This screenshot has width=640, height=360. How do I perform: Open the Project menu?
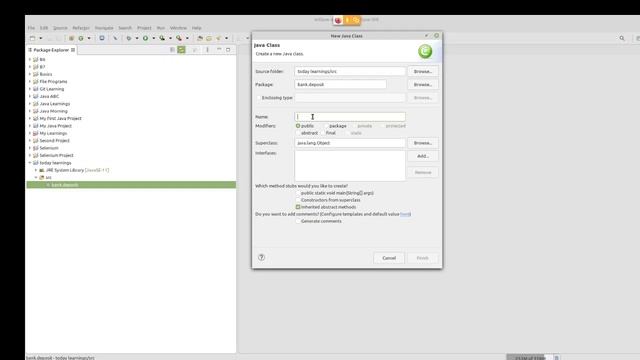pyautogui.click(x=144, y=28)
